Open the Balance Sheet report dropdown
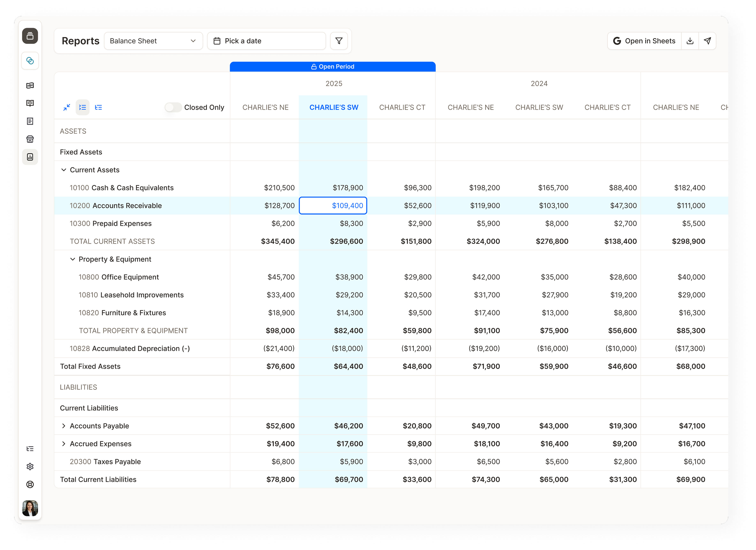 click(x=153, y=41)
